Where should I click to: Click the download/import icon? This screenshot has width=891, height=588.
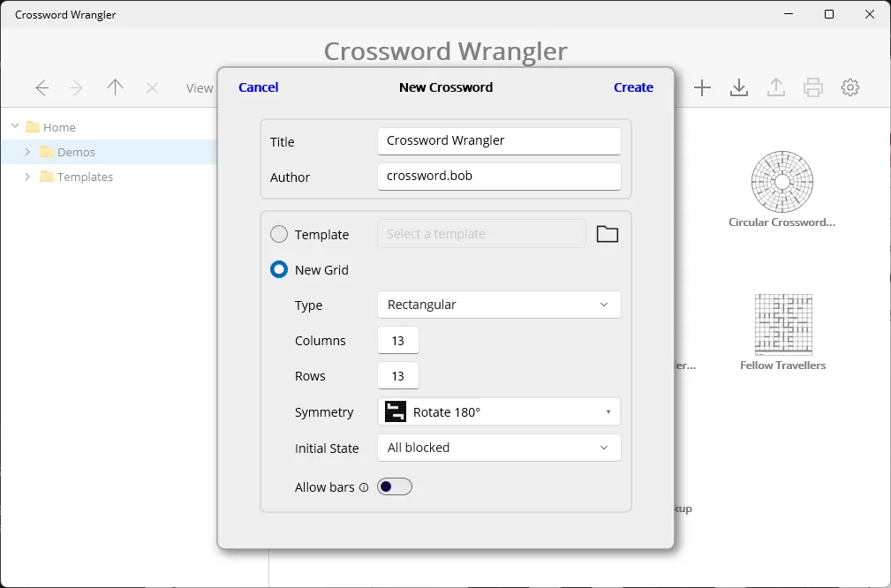(x=739, y=87)
